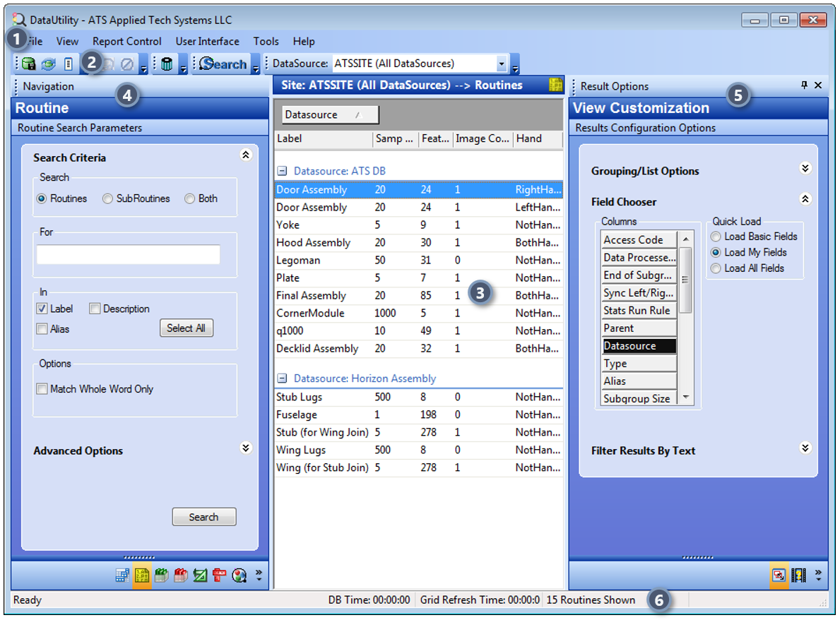Pin the Result Options panel

[804, 85]
